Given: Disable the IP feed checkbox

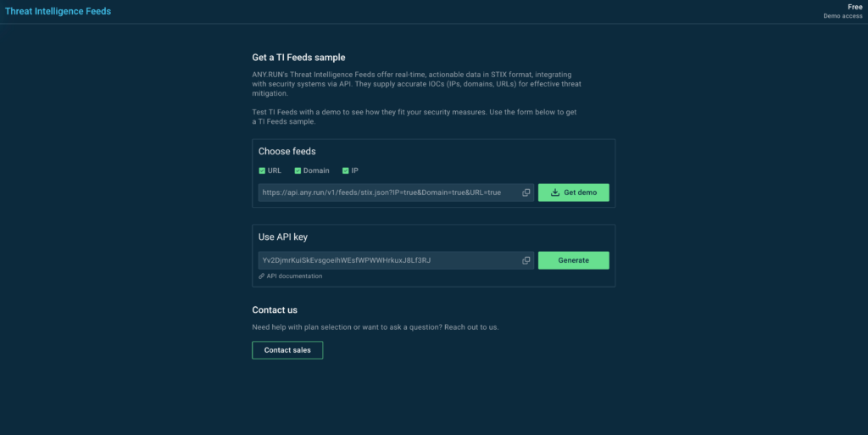Looking at the screenshot, I should [346, 170].
